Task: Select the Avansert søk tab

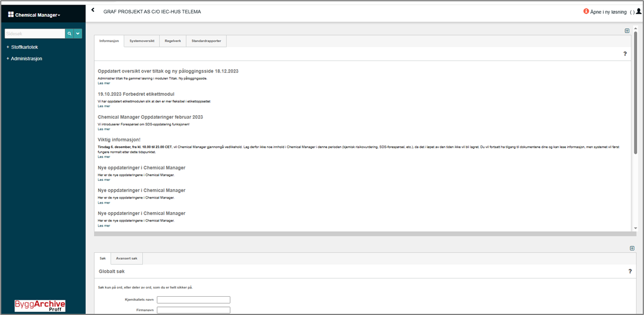Action: 127,258
